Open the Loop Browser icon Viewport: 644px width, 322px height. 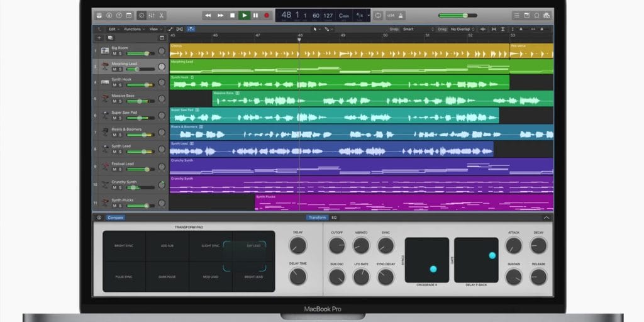click(536, 16)
